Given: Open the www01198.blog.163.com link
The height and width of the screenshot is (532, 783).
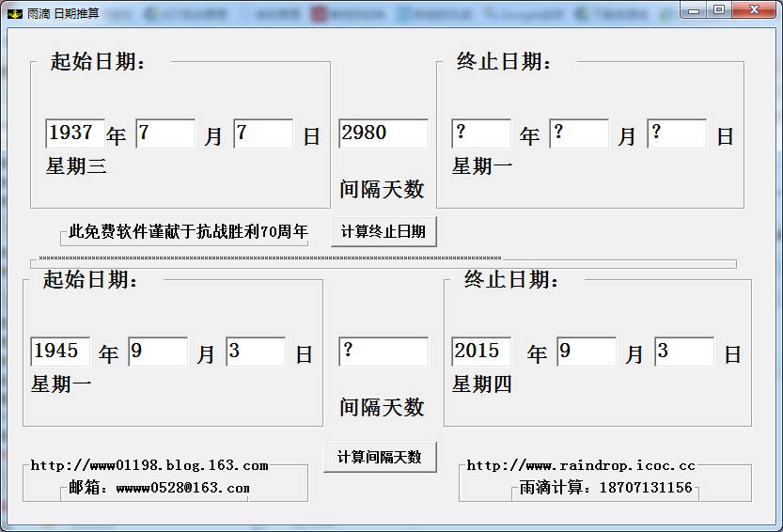Looking at the screenshot, I should click(x=149, y=465).
